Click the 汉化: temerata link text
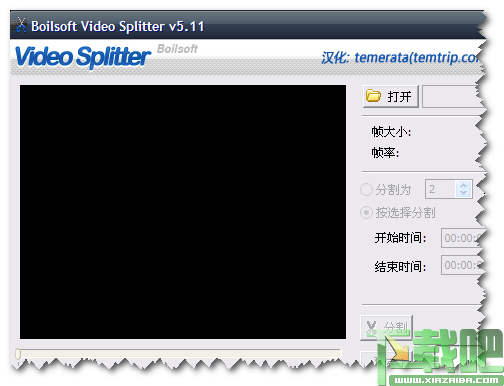The image size is (504, 386). point(400,58)
